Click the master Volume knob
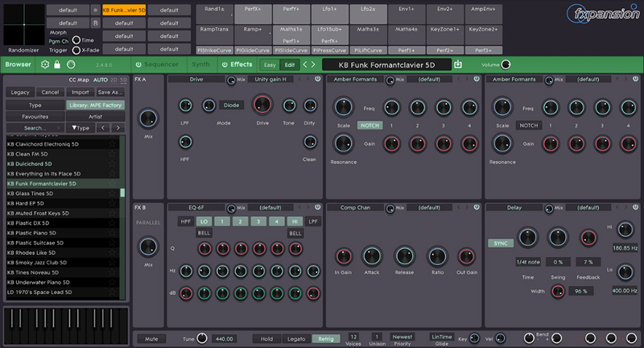The width and height of the screenshot is (644, 348). (506, 64)
